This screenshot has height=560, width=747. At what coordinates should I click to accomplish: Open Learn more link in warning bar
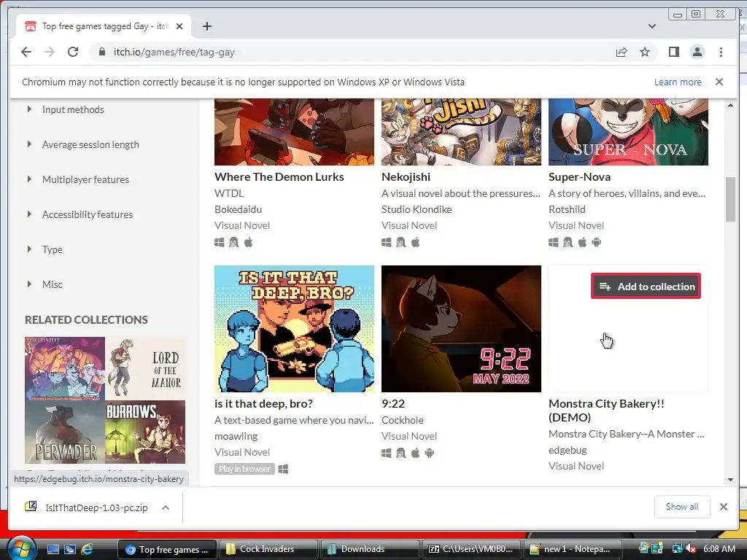[x=678, y=82]
